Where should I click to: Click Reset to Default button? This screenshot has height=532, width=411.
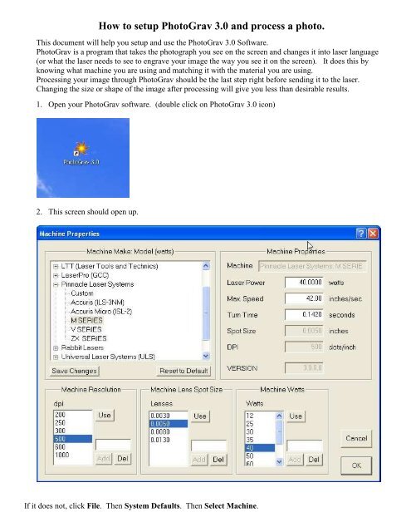pos(183,371)
